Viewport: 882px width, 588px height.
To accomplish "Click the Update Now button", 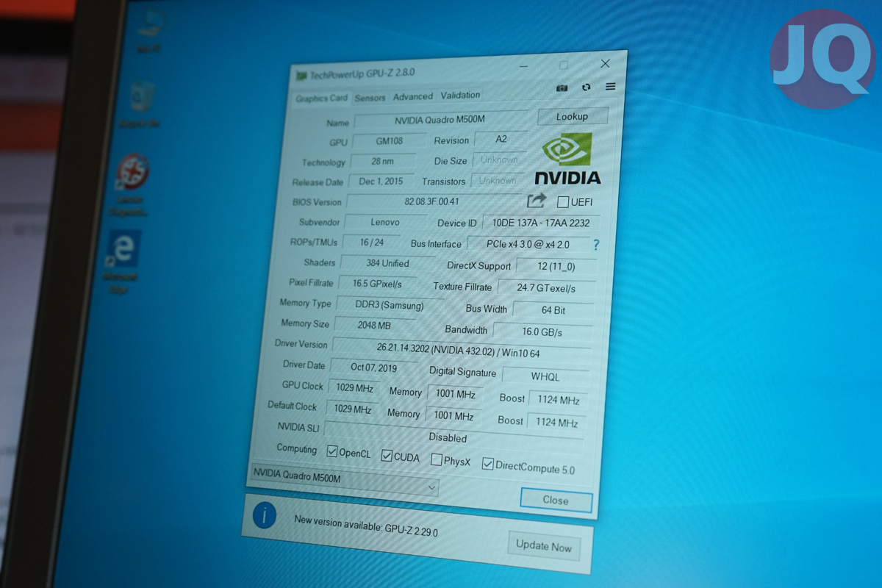I will 543,545.
